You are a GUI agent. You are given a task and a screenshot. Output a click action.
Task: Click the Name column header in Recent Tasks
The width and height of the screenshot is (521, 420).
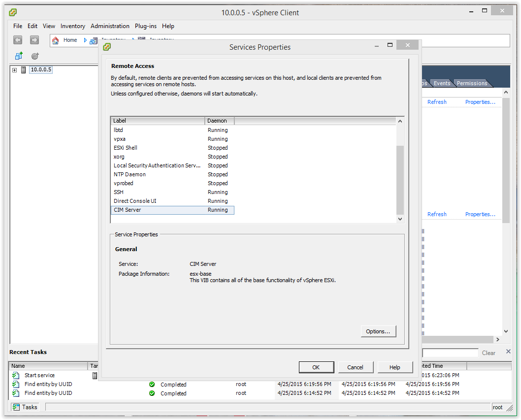coord(48,366)
